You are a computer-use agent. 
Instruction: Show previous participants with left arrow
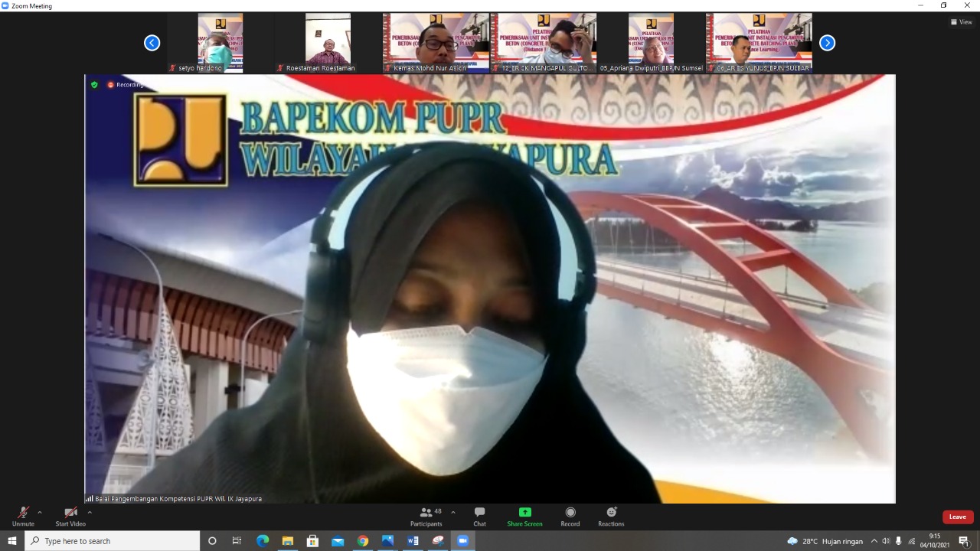coord(152,43)
